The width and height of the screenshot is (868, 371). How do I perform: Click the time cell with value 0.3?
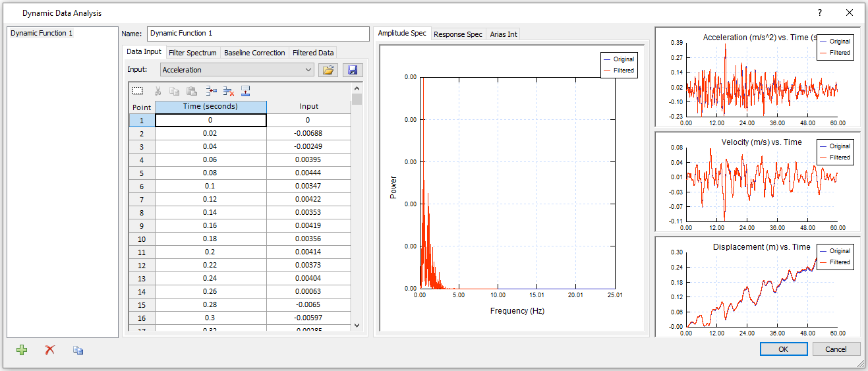211,318
